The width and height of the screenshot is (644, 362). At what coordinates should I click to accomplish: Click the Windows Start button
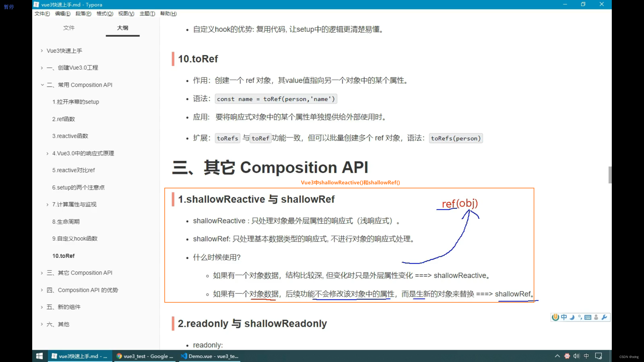pyautogui.click(x=39, y=356)
